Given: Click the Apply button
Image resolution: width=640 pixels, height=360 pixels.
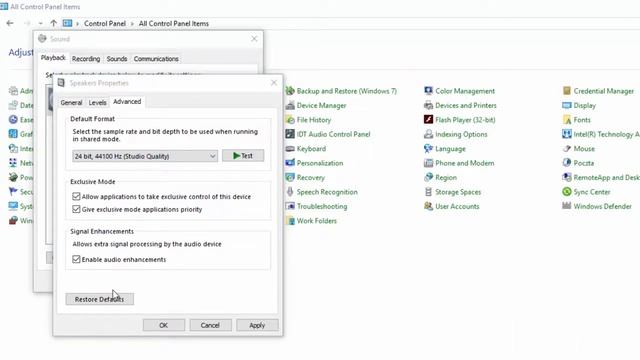Looking at the screenshot, I should (257, 325).
